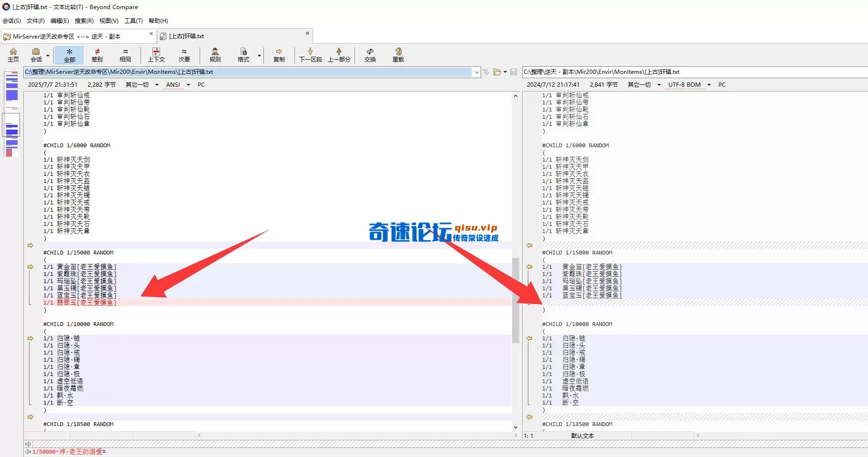868x457 pixels.
Task: Open the 规则 (Rules) dialog icon
Action: [215, 55]
